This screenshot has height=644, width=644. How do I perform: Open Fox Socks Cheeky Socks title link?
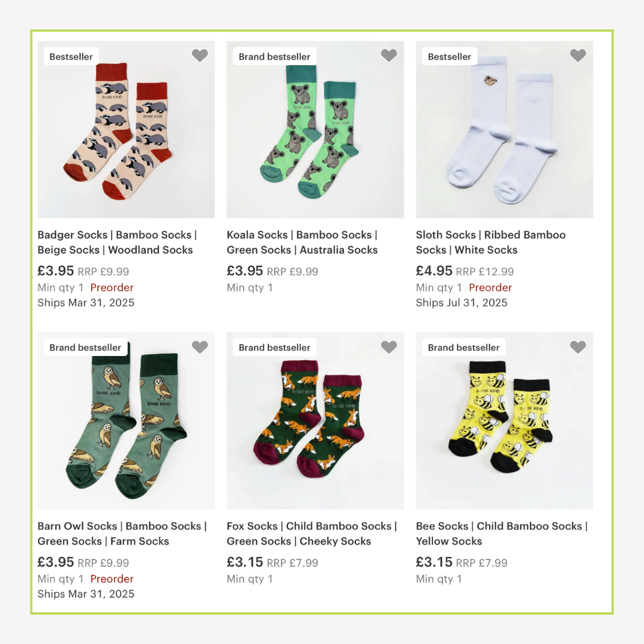tap(312, 534)
